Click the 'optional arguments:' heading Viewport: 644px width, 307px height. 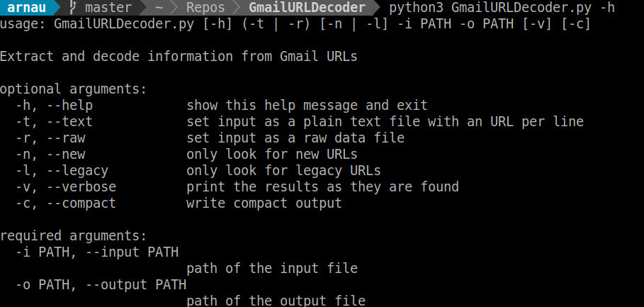point(74,89)
